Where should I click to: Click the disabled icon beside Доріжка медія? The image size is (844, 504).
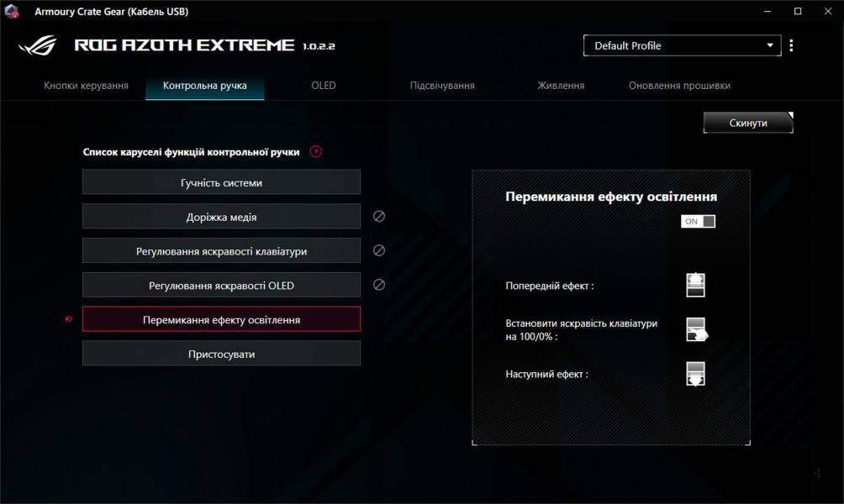(378, 216)
